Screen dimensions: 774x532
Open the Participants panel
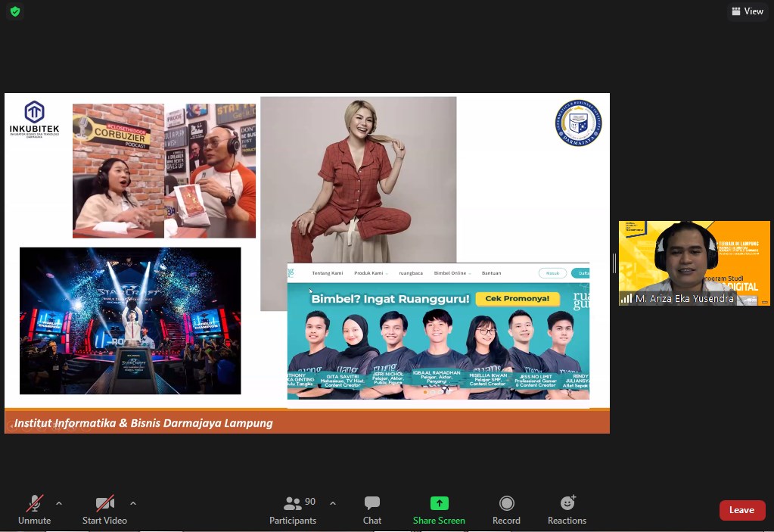pos(293,510)
